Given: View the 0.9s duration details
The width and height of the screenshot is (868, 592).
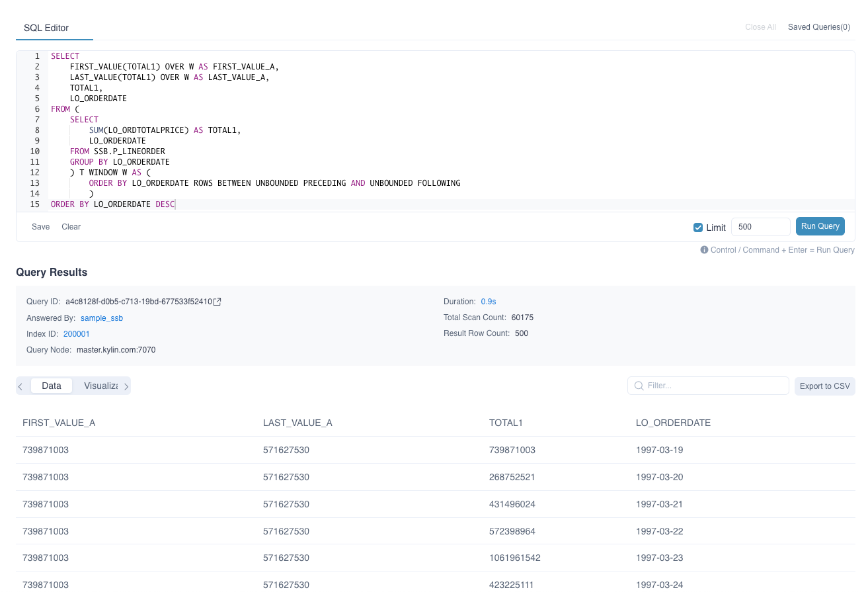Looking at the screenshot, I should (489, 302).
